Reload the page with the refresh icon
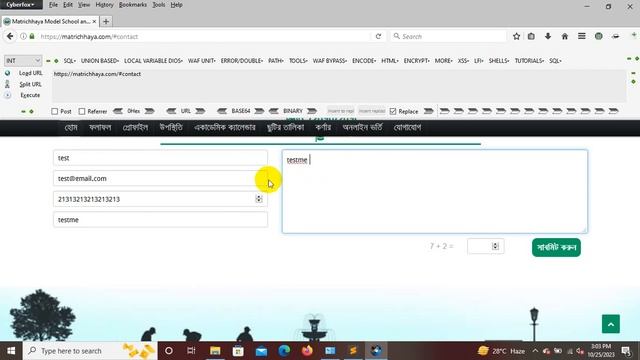640x360 pixels. click(x=378, y=36)
